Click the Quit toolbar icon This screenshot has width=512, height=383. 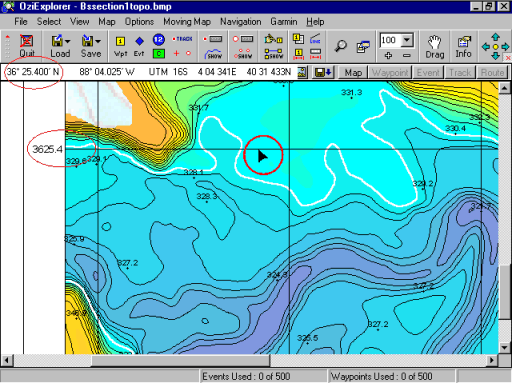(x=27, y=46)
